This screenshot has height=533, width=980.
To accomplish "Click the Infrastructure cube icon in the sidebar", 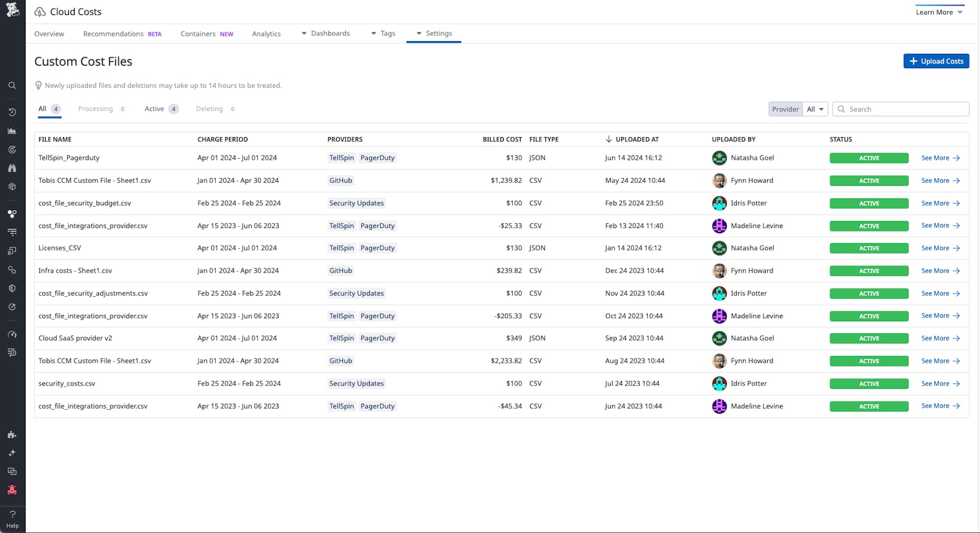I will point(12,186).
